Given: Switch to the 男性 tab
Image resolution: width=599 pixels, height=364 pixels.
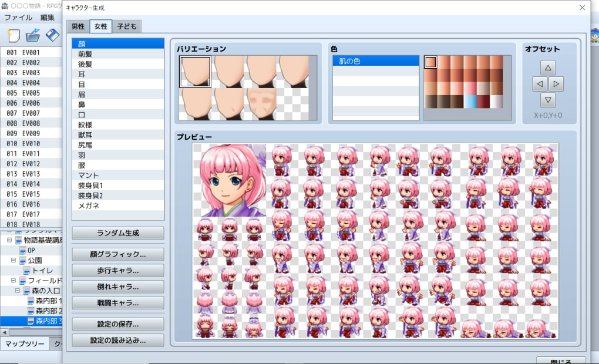Looking at the screenshot, I should click(78, 26).
